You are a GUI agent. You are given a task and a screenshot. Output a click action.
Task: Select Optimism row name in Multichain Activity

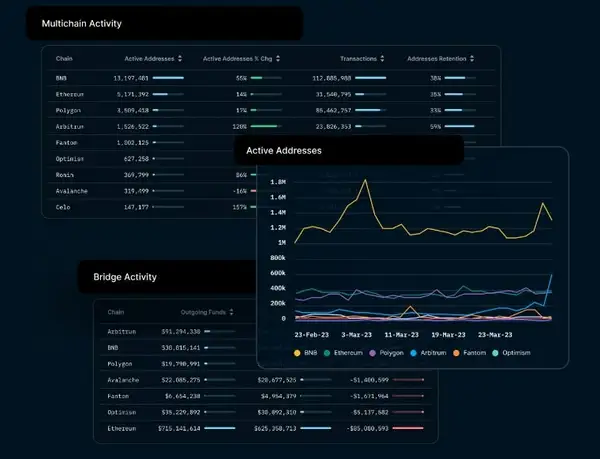click(70, 159)
